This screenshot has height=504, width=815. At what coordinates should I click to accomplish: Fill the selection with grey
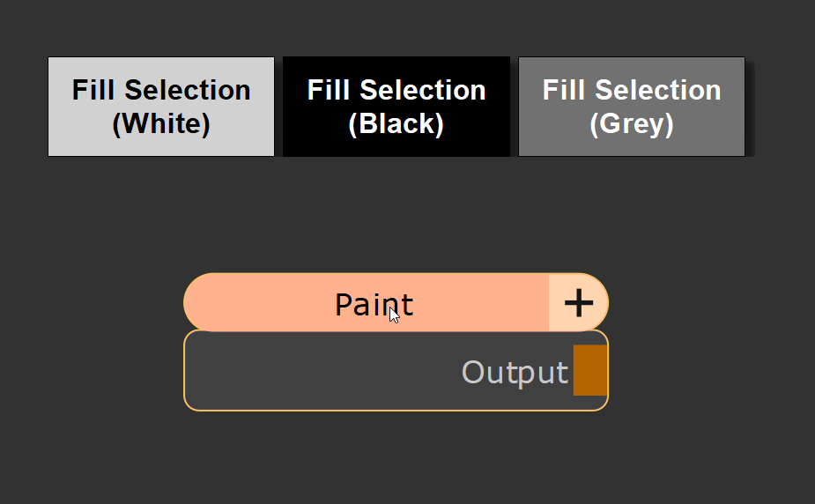pyautogui.click(x=632, y=107)
